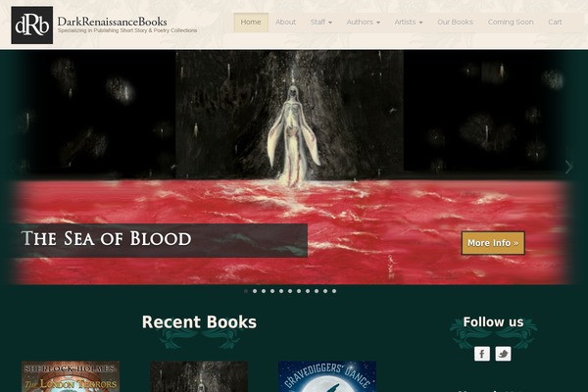Open the Sea of Blood book thumbnail
Image resolution: width=588 pixels, height=392 pixels.
(199, 376)
